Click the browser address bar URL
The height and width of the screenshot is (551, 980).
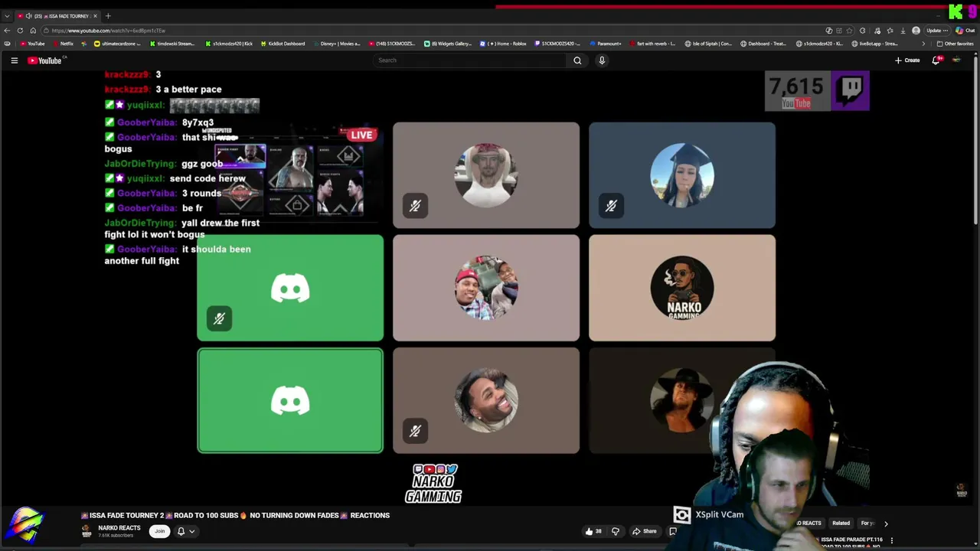[x=108, y=31]
